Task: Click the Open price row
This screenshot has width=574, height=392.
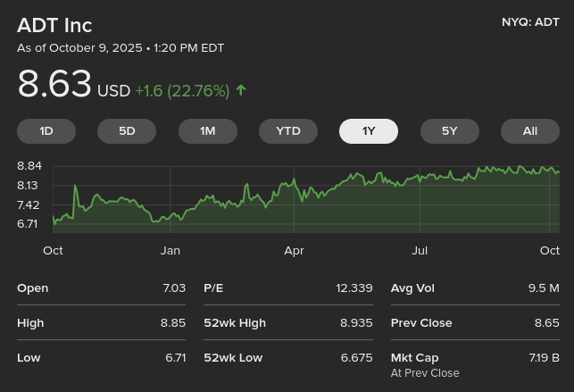Action: tap(101, 288)
